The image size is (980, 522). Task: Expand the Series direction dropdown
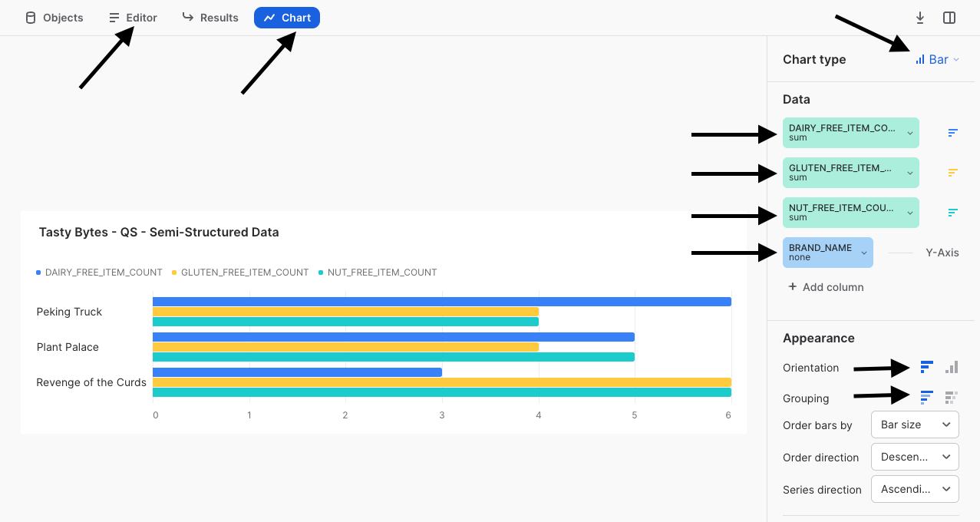[x=914, y=489]
